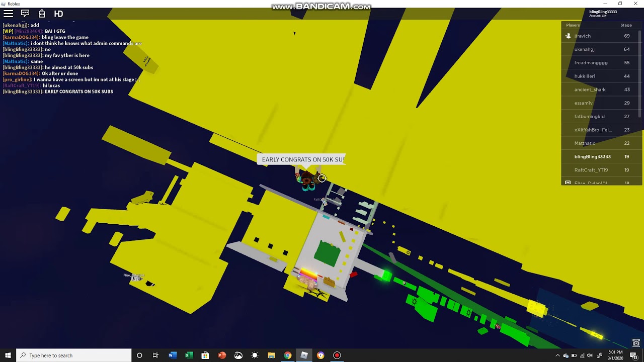
Task: Click the sun brightness app icon
Action: tap(255, 355)
